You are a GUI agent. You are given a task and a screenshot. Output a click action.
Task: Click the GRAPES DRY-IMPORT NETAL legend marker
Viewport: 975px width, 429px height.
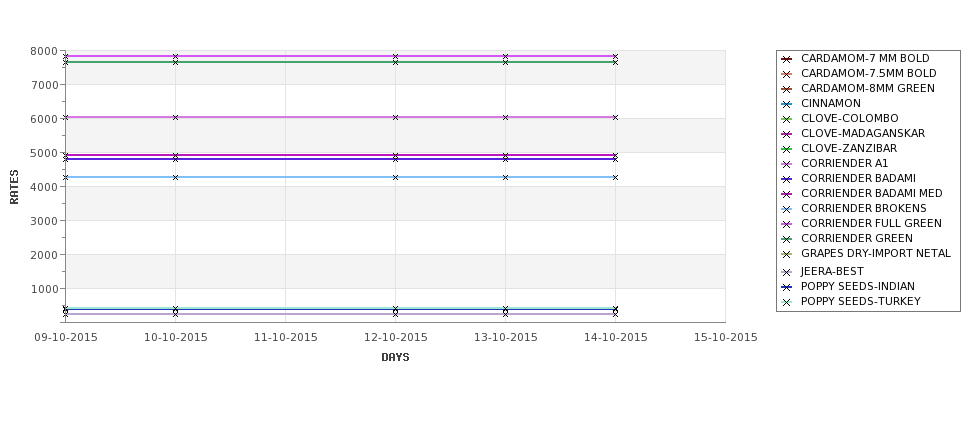coord(786,254)
